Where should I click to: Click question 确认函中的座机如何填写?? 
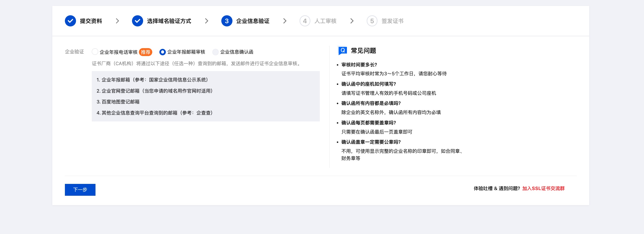coord(368,84)
